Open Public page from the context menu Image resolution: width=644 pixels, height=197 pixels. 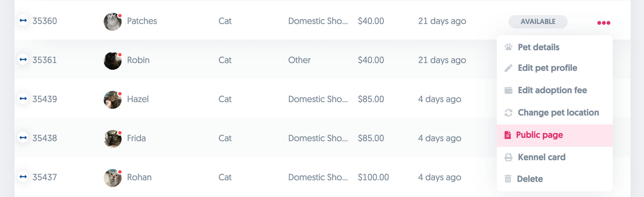539,135
